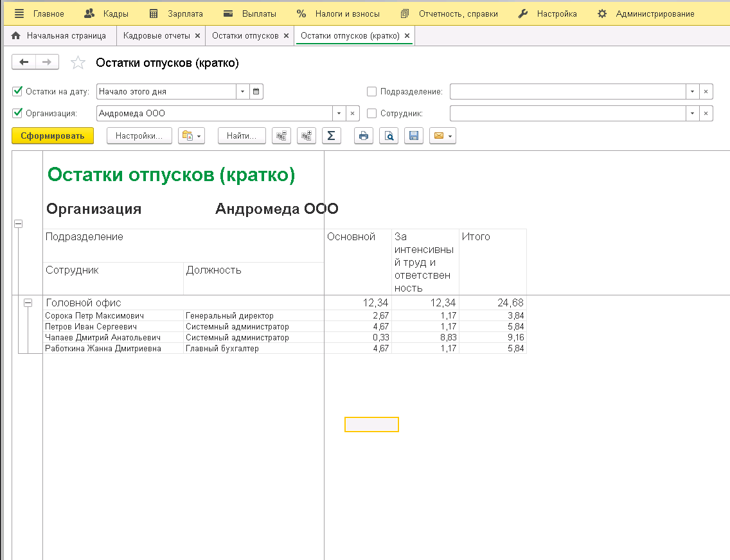Print the report using the printer icon
Image resolution: width=730 pixels, height=560 pixels.
click(364, 136)
